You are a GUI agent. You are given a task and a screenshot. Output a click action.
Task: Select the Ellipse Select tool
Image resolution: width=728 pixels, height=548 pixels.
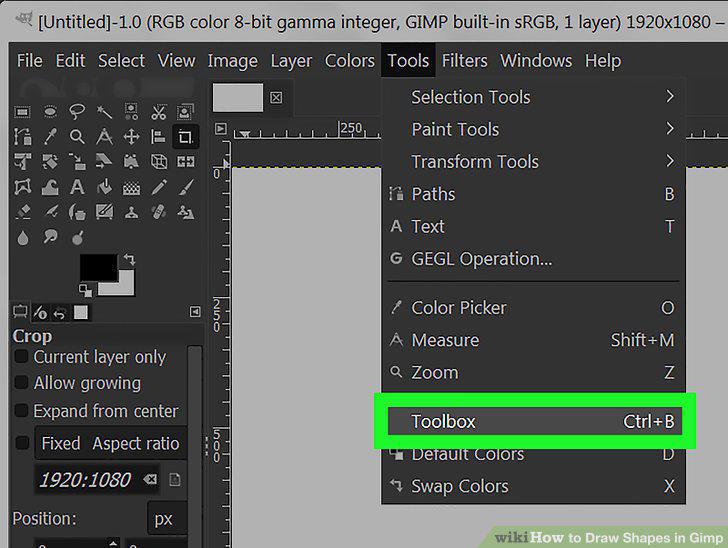[50, 112]
